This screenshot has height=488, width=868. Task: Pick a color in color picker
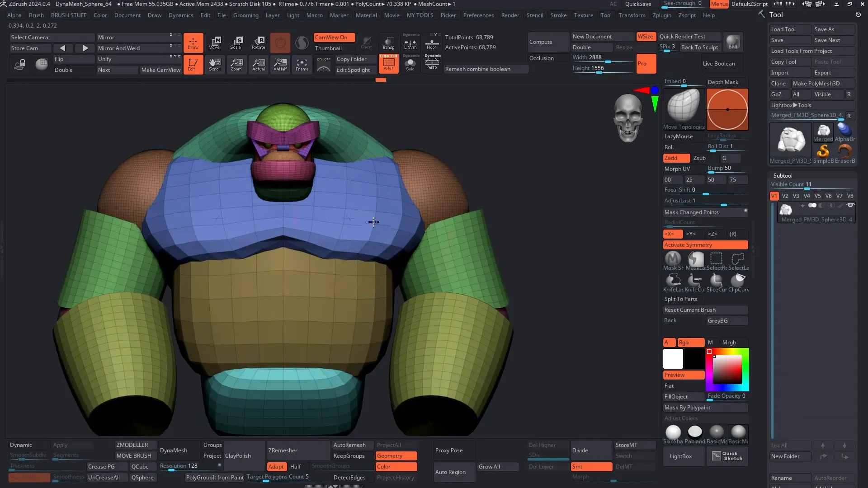pyautogui.click(x=727, y=370)
